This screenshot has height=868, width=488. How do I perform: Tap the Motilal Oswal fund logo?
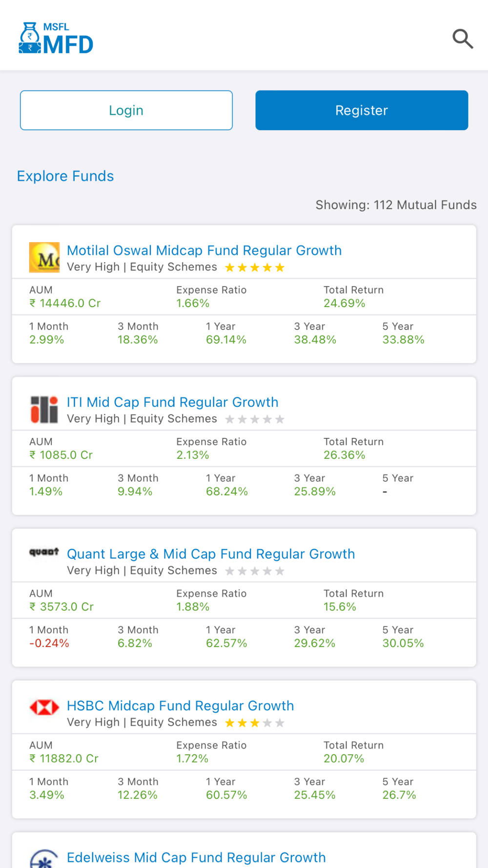(44, 257)
